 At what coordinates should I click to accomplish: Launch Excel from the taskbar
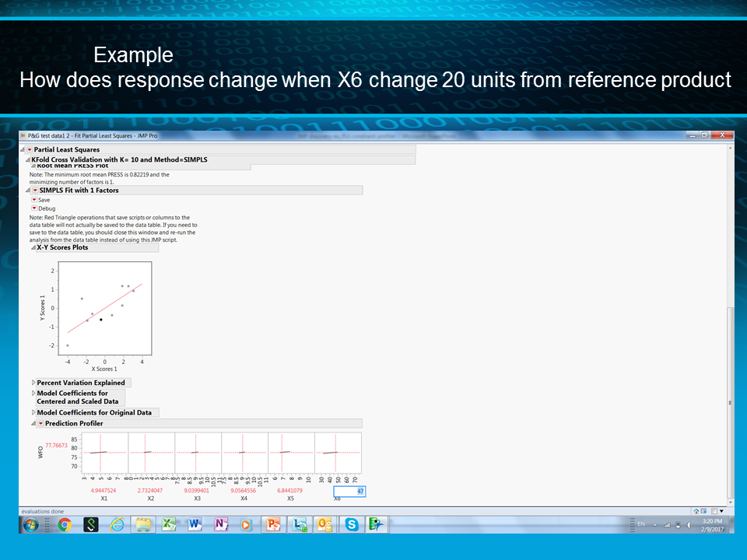[170, 524]
